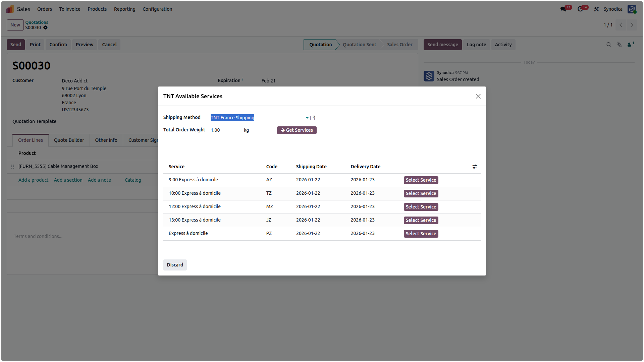Select the 10:00 Express à domicile service
This screenshot has height=362, width=644.
coord(421,193)
